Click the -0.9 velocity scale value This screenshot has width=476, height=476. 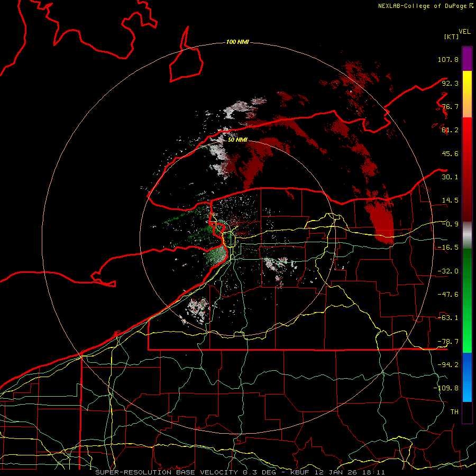[450, 224]
